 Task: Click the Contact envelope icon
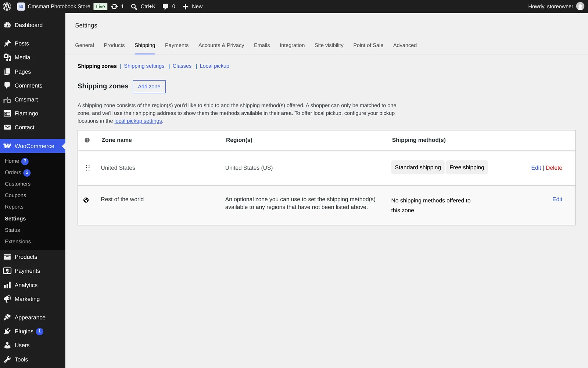coord(7,127)
